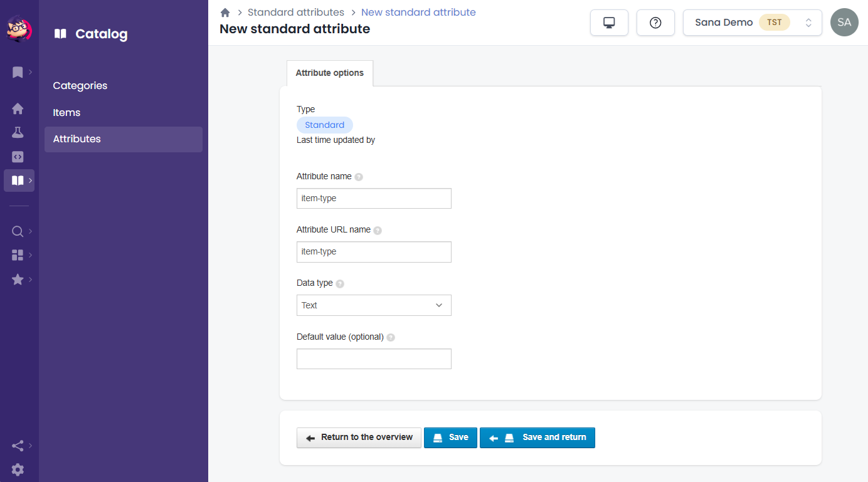The image size is (868, 482).
Task: Open the grid tiles rail icon
Action: tap(18, 255)
